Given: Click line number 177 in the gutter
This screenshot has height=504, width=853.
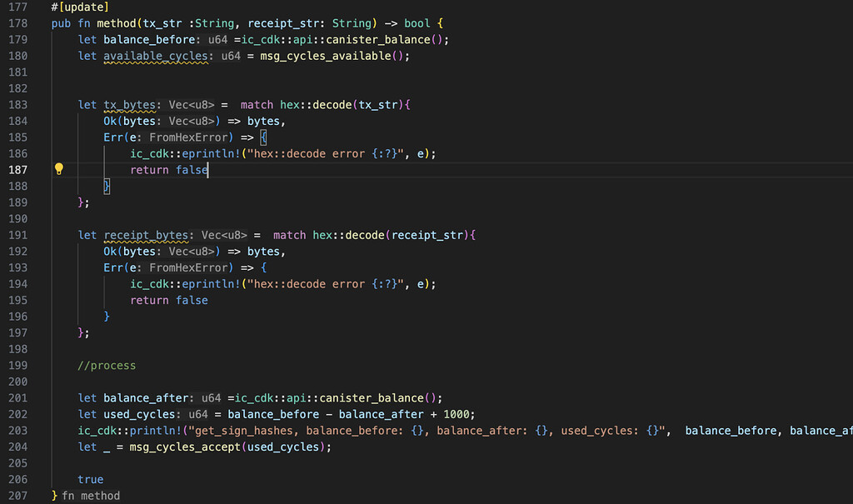Looking at the screenshot, I should pos(17,7).
